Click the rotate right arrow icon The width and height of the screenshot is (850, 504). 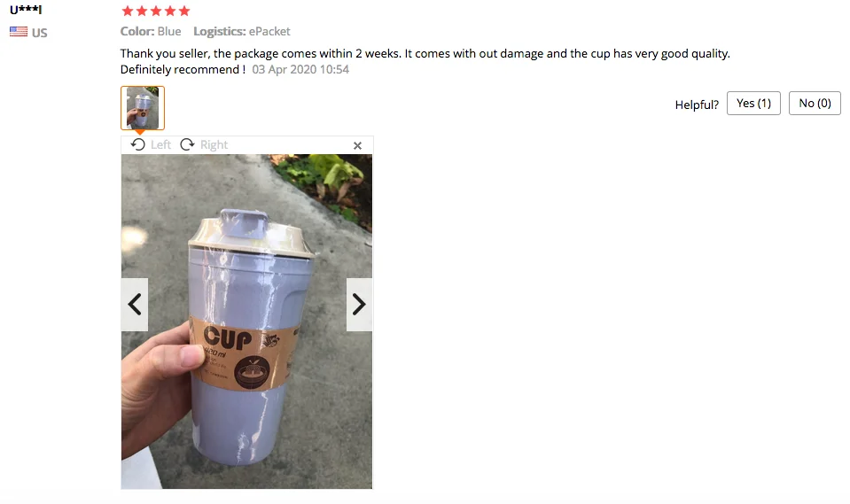pyautogui.click(x=188, y=144)
